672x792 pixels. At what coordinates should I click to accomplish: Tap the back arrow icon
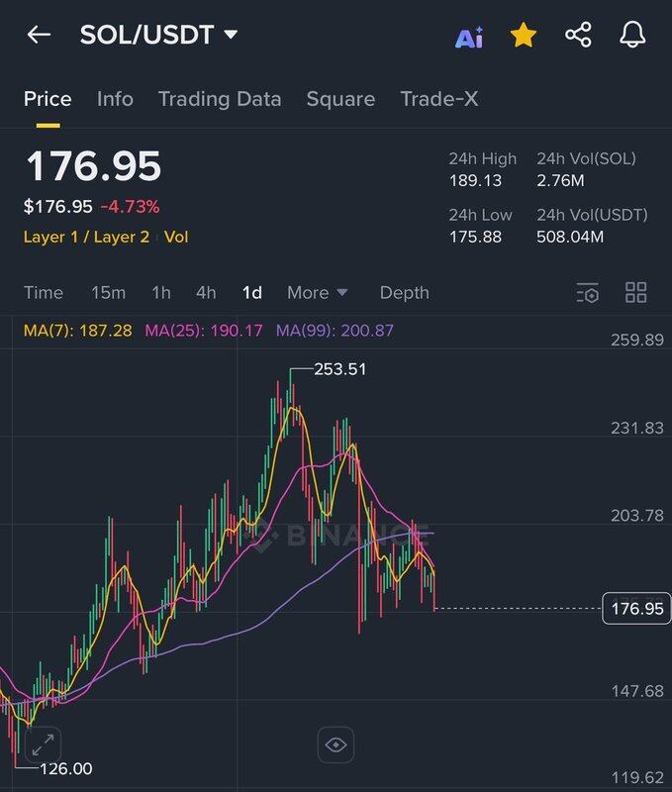tap(39, 36)
